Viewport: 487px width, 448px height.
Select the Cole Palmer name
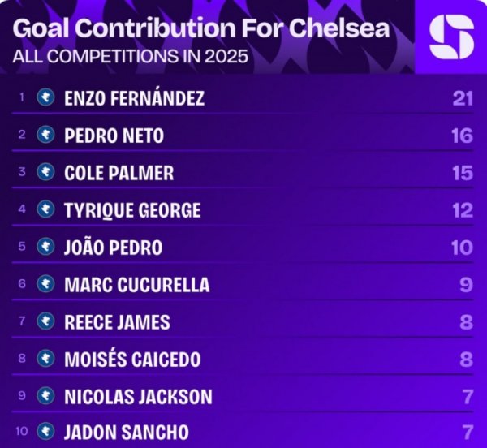pos(119,174)
